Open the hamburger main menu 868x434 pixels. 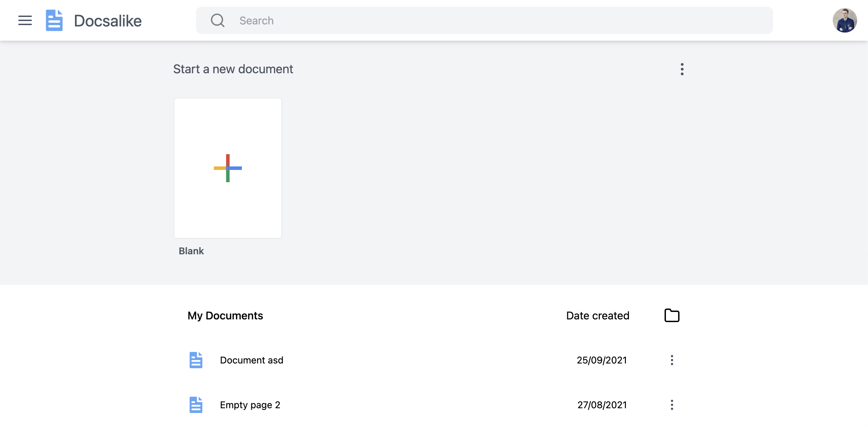click(25, 20)
